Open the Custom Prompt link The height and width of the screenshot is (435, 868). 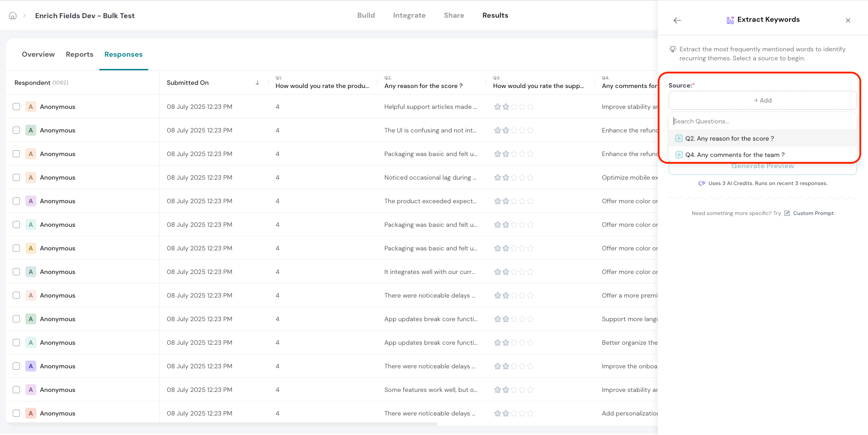click(813, 213)
